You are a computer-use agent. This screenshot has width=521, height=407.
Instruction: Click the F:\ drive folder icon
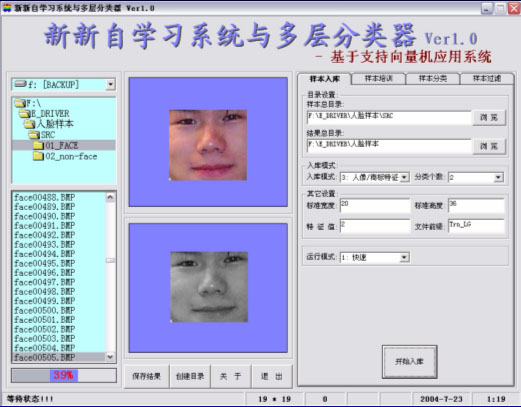[x=20, y=103]
